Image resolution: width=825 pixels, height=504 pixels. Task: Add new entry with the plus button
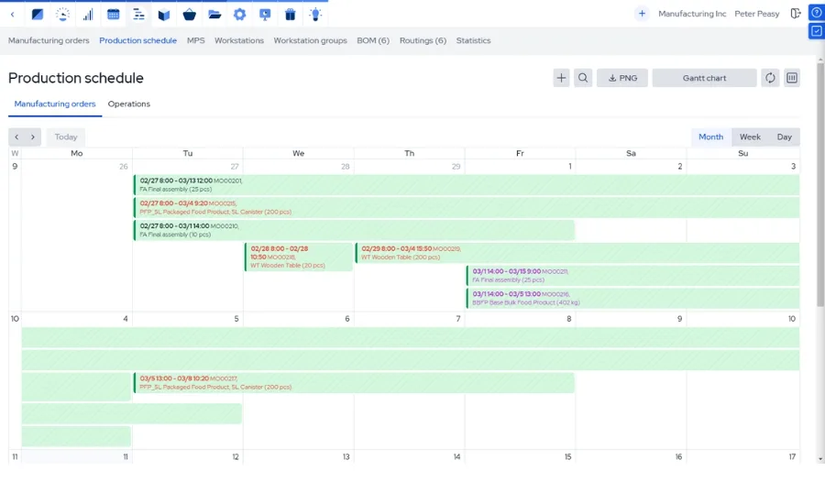coord(561,78)
